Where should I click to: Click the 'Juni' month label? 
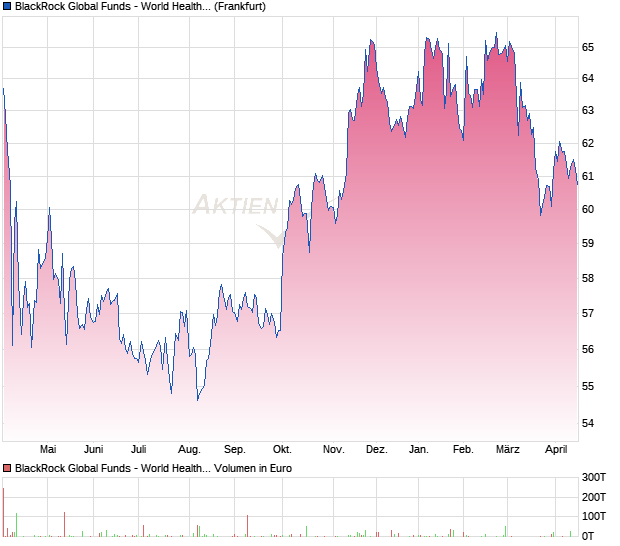(94, 450)
